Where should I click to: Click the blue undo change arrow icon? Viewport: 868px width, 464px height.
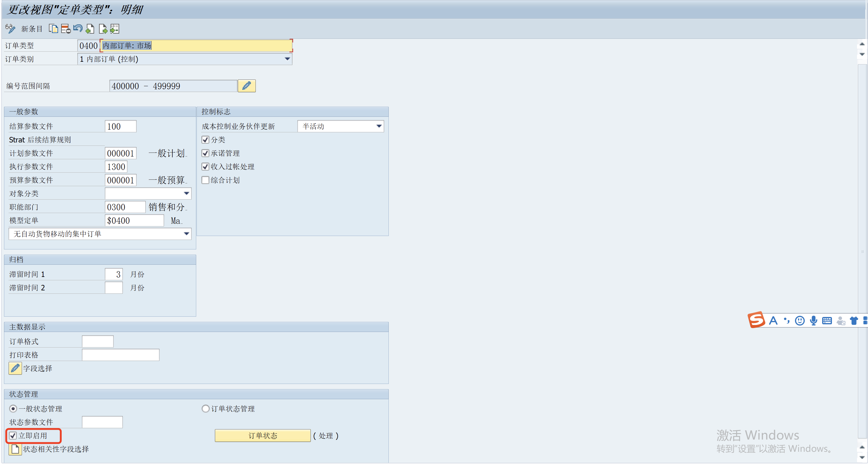(x=78, y=28)
